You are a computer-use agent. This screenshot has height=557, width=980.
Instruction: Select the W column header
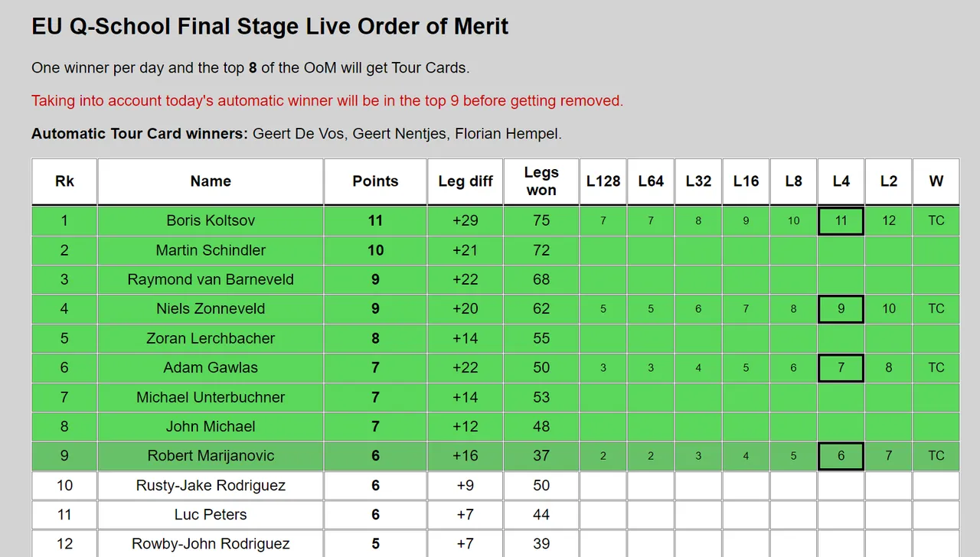click(x=936, y=181)
